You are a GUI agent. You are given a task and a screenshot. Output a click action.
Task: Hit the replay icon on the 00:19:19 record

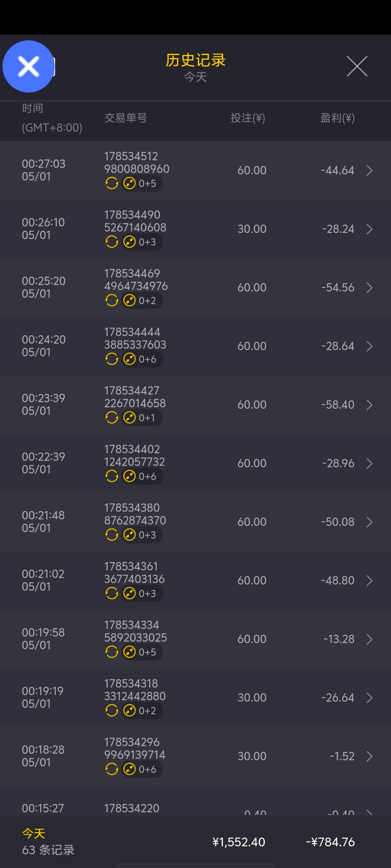coord(112,711)
